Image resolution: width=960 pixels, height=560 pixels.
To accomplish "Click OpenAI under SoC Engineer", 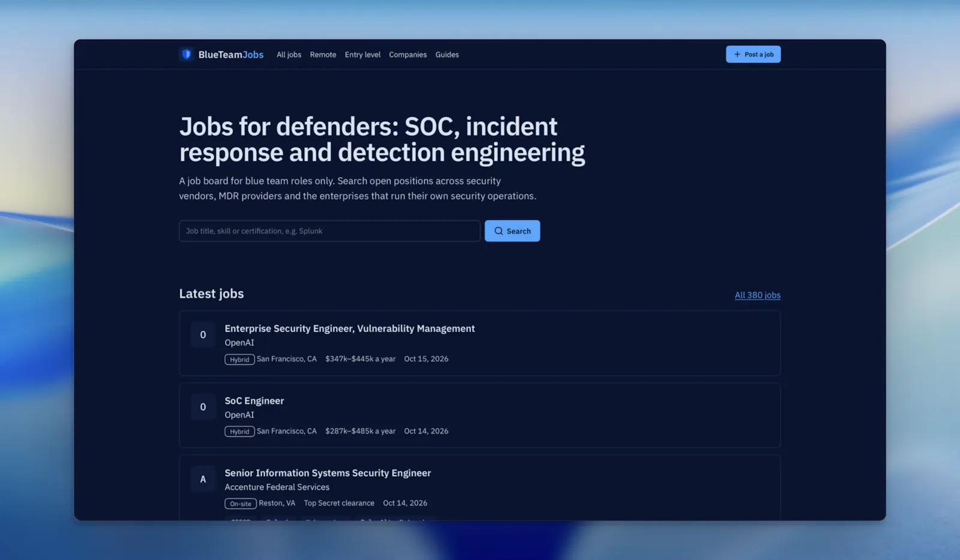I will (239, 415).
